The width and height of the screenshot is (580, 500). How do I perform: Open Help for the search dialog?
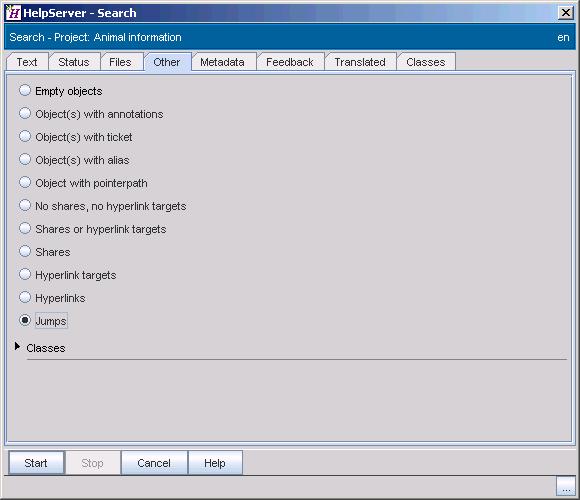215,463
